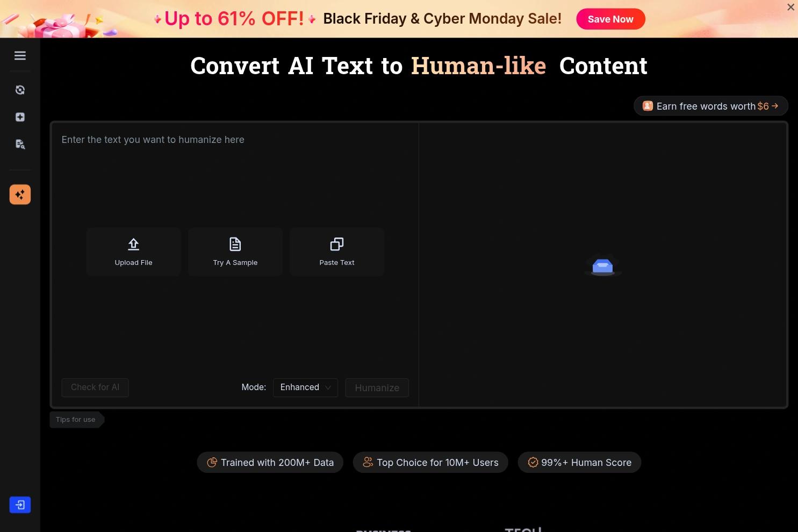Click the Humanize button
This screenshot has width=798, height=532.
point(377,387)
